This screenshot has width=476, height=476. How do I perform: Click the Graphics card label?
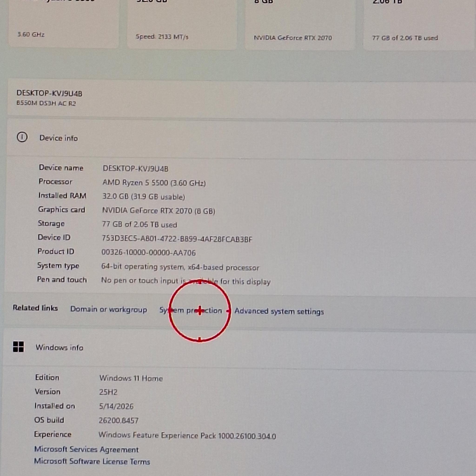tap(62, 209)
